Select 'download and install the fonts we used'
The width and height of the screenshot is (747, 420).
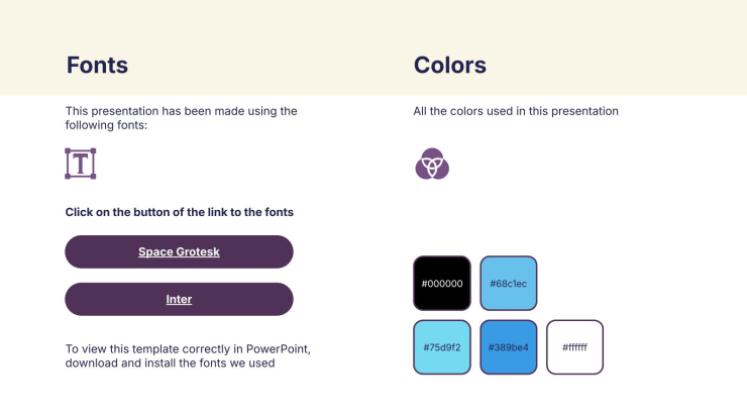point(170,363)
